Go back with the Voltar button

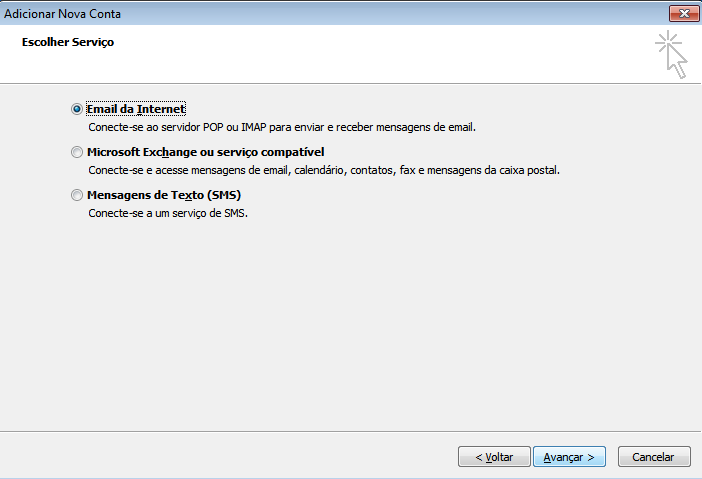tap(494, 457)
